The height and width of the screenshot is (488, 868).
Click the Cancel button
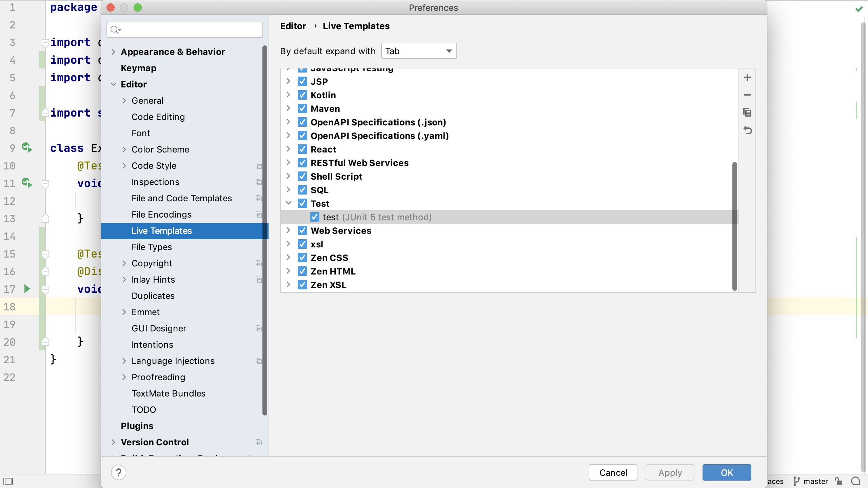coord(613,472)
